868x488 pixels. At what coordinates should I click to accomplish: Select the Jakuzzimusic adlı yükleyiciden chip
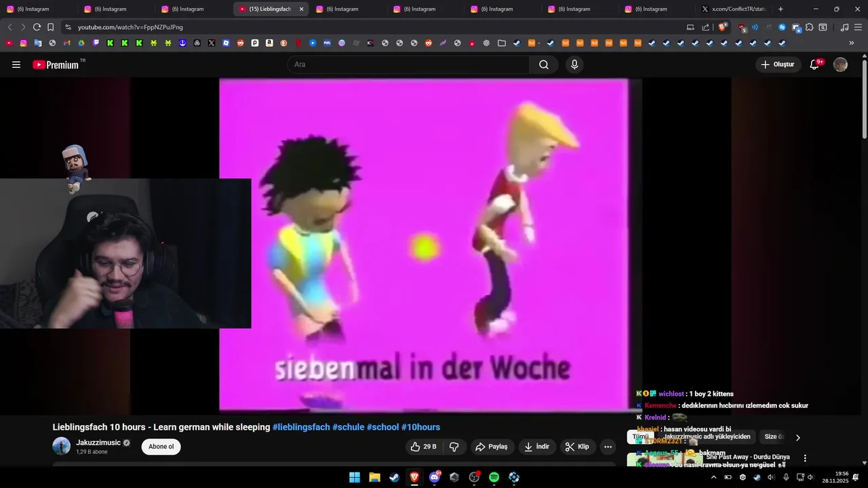pos(707,437)
